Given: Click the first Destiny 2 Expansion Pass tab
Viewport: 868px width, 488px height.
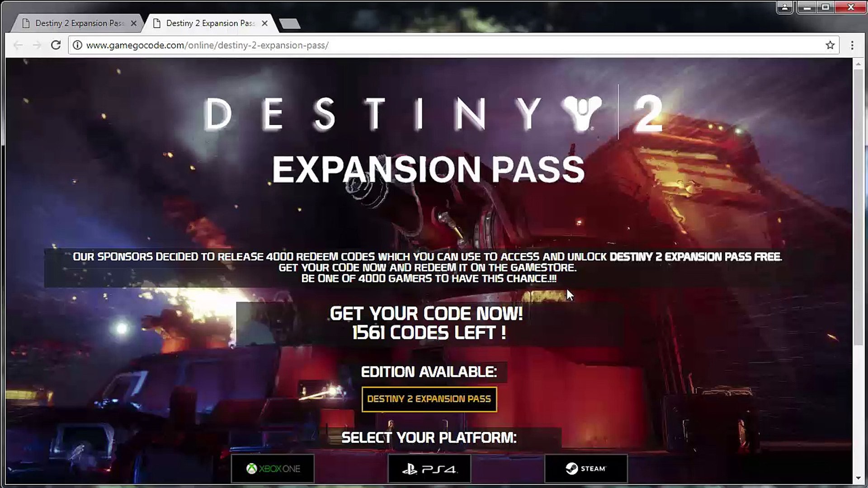Looking at the screenshot, I should tap(77, 23).
